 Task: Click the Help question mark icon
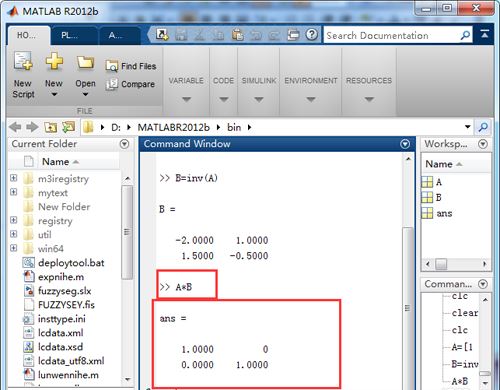coord(312,34)
